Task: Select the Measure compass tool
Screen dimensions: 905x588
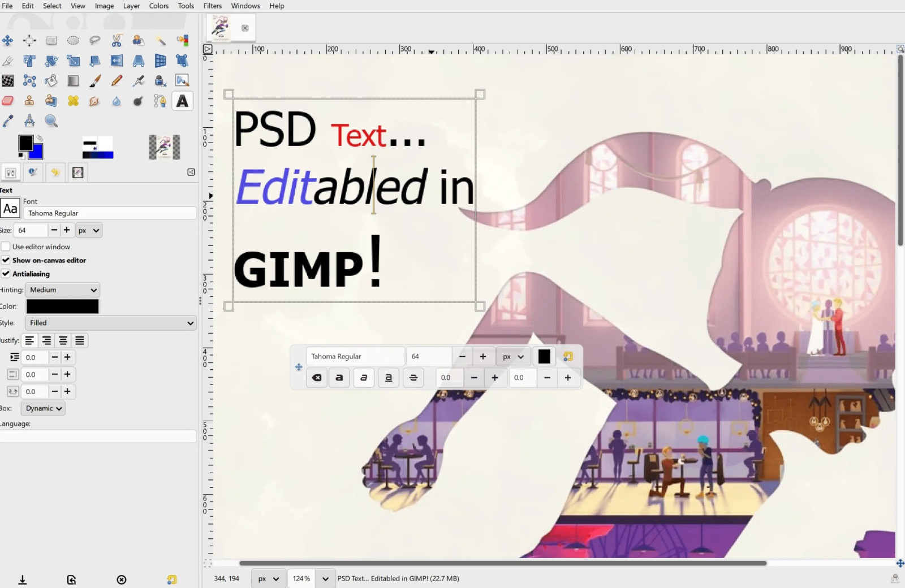Action: (29, 121)
